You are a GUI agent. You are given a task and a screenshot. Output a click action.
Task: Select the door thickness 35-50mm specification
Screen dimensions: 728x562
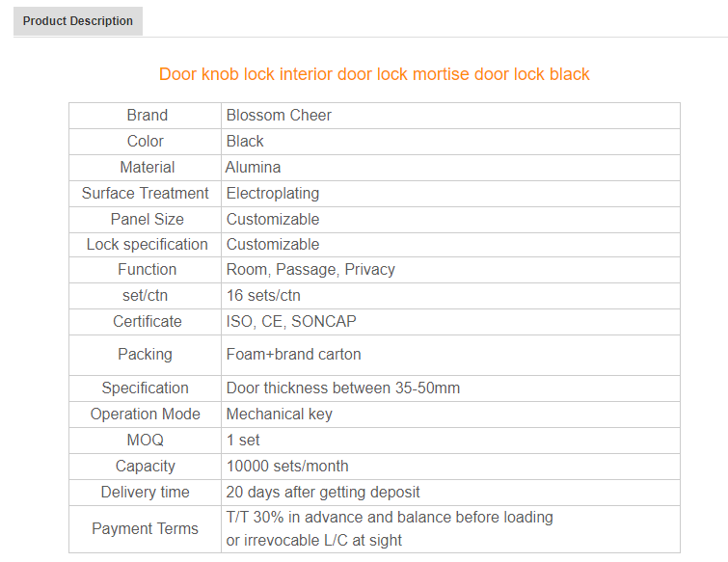(x=343, y=388)
